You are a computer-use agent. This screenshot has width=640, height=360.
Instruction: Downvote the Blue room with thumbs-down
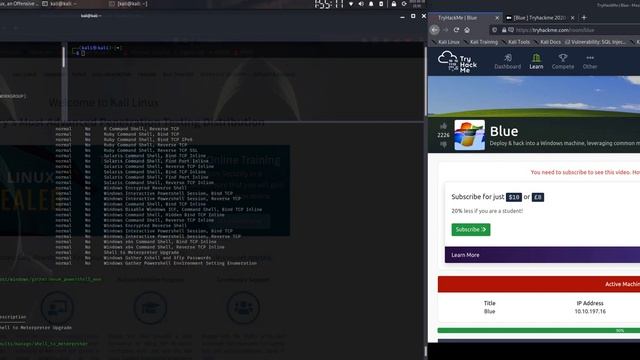click(443, 144)
